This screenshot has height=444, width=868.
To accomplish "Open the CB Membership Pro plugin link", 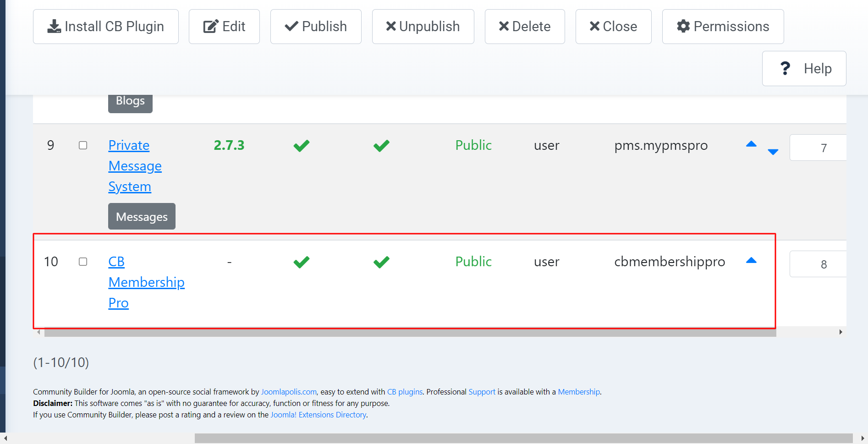I will [x=146, y=282].
